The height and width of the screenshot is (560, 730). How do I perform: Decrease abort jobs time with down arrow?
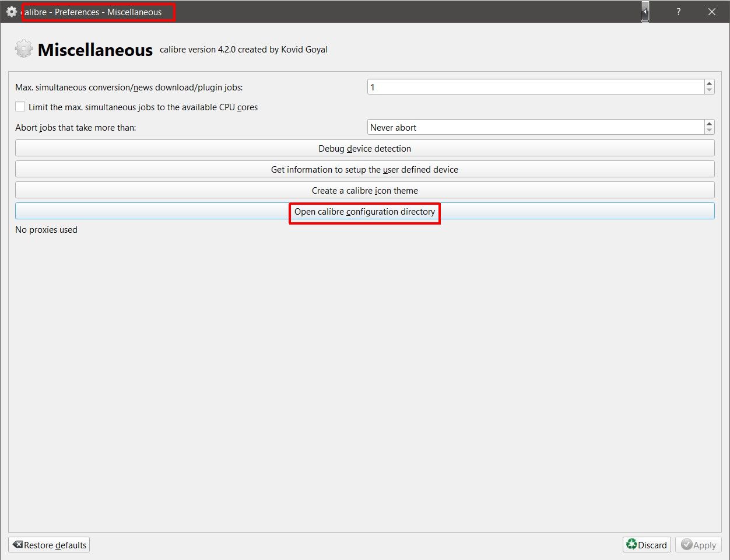(710, 131)
